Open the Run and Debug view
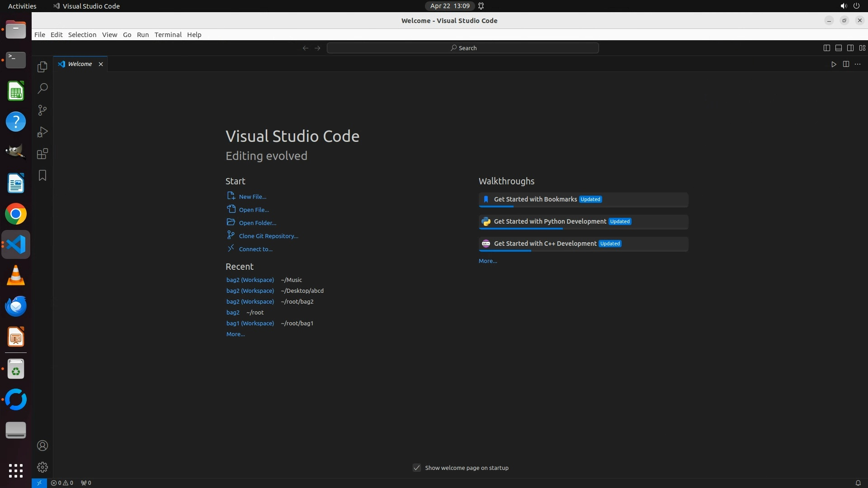This screenshot has width=868, height=488. 42,132
